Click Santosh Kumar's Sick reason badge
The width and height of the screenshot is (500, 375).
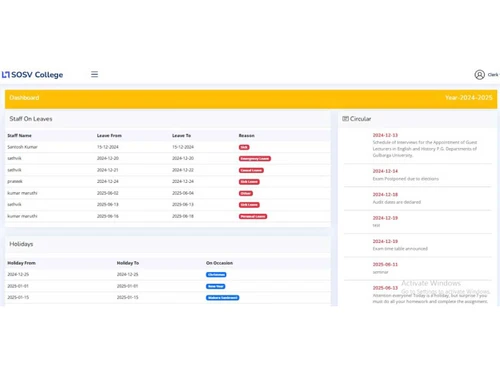click(x=244, y=147)
